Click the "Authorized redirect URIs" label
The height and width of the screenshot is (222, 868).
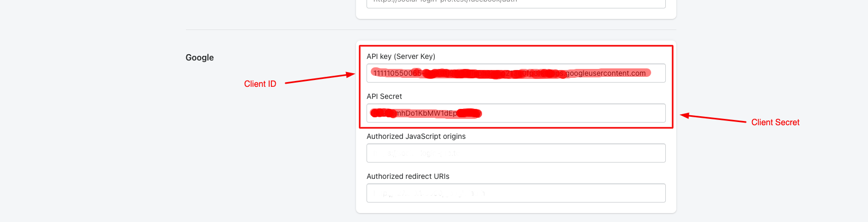408,176
